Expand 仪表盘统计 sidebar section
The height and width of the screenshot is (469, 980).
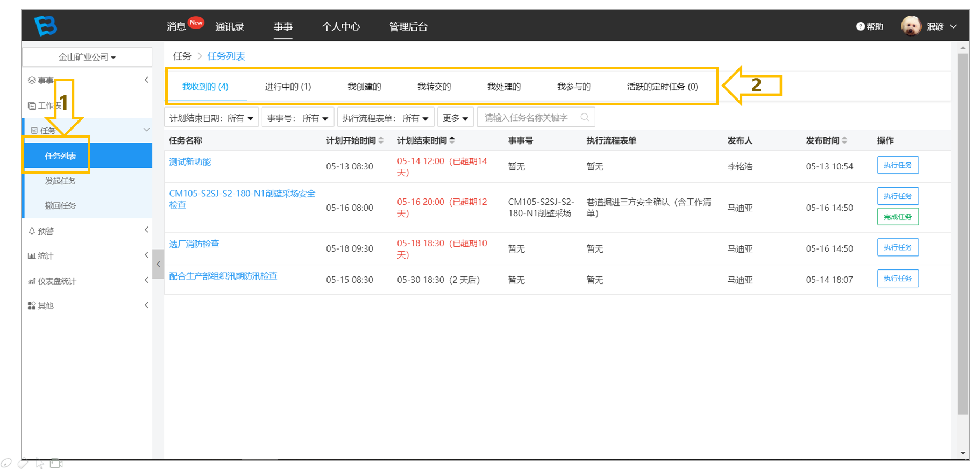(x=87, y=281)
